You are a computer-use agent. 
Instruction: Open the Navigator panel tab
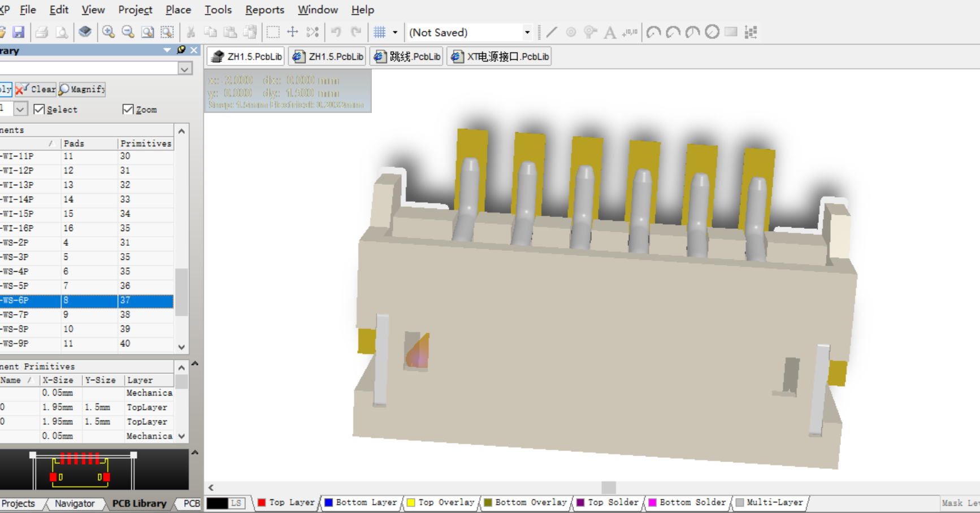pyautogui.click(x=75, y=503)
